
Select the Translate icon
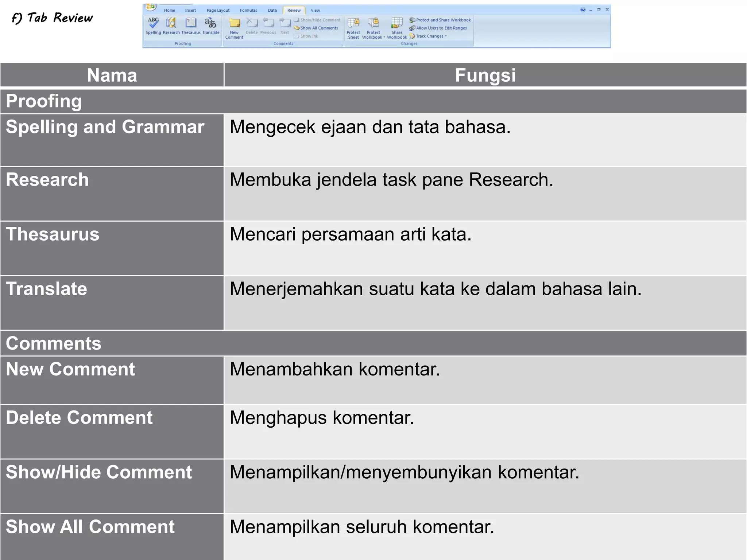coord(210,23)
